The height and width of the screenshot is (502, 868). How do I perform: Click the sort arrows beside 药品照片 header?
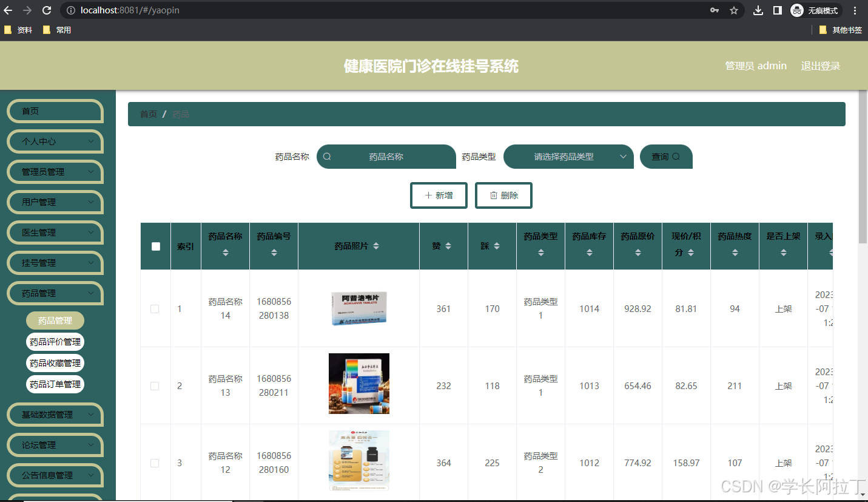pos(376,246)
